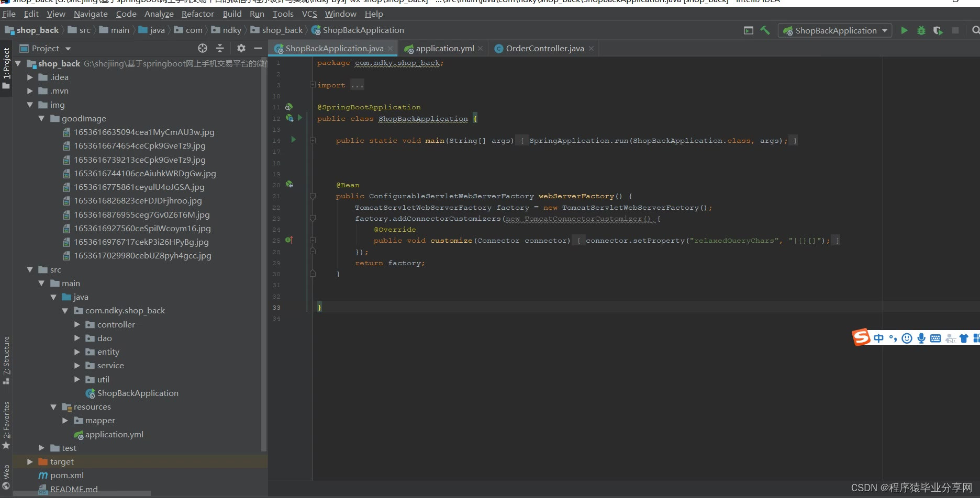The width and height of the screenshot is (980, 498).
Task: Open search everywhere magnifier icon
Action: pyautogui.click(x=976, y=30)
